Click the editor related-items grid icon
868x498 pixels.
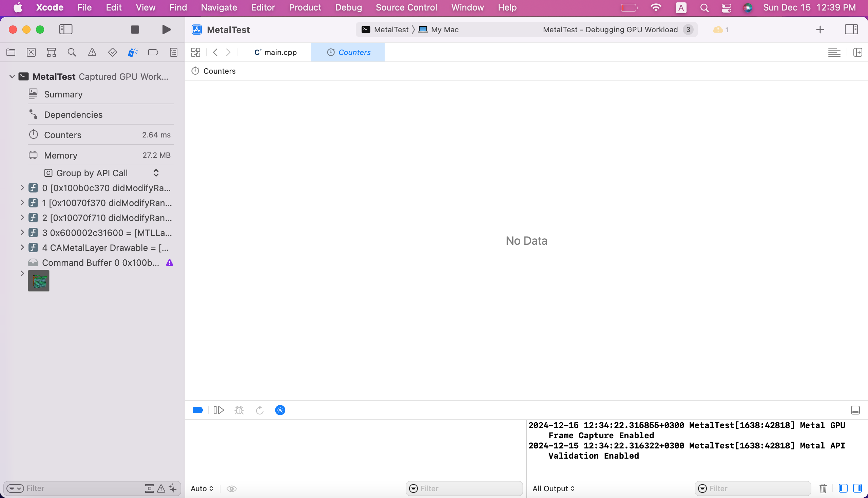196,52
